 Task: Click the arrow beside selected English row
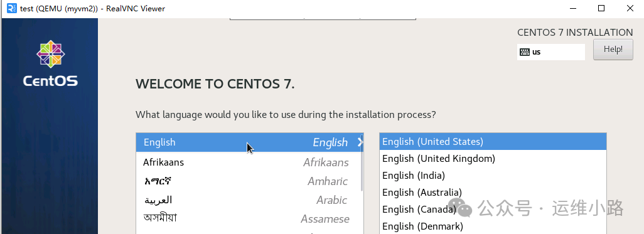(360, 142)
